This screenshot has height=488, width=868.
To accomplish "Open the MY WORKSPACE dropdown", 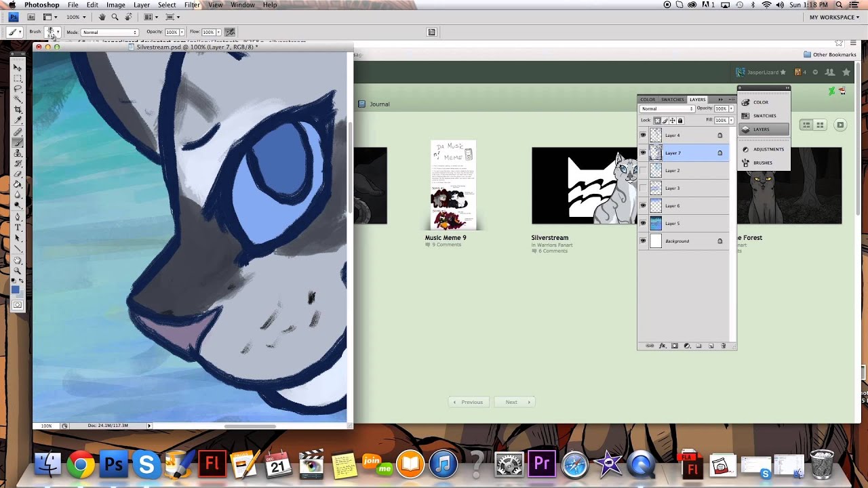I will (835, 17).
